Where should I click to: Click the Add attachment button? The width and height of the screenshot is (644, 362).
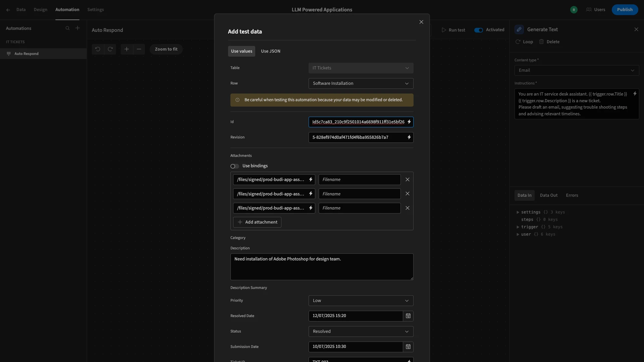coord(257,222)
